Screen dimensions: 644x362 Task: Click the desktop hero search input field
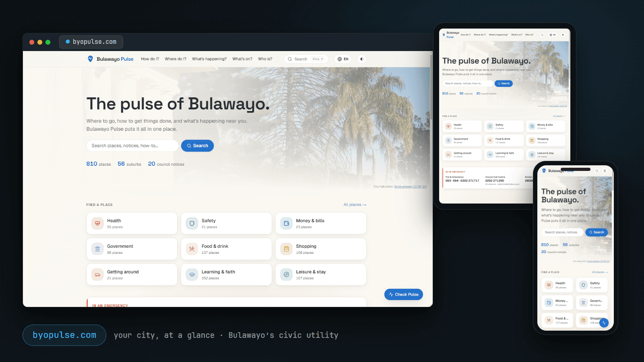click(x=132, y=146)
